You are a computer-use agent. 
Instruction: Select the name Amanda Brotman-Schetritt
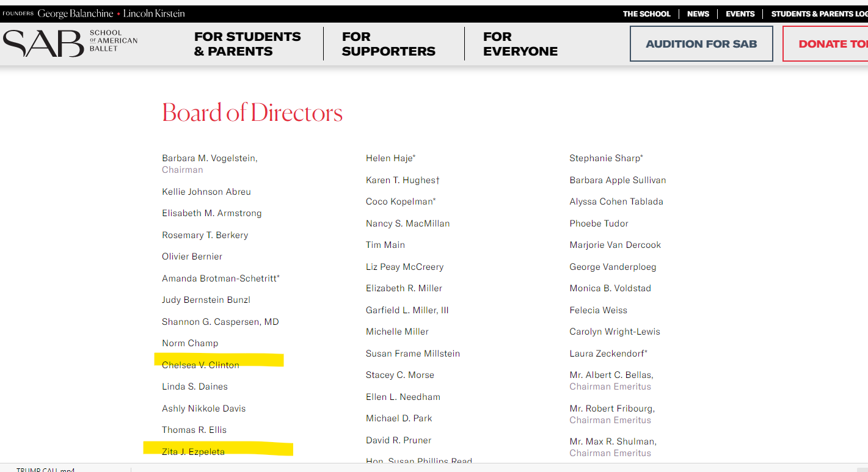point(221,278)
